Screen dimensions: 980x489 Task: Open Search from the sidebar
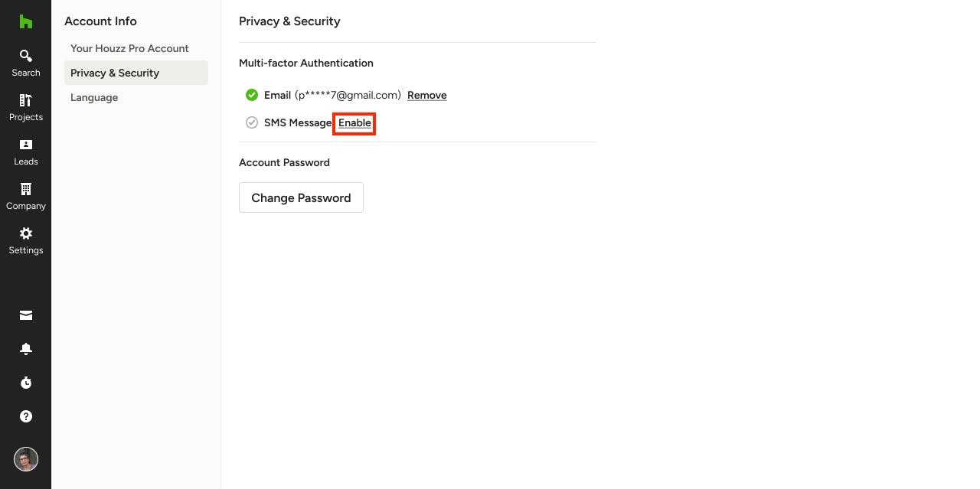tap(25, 63)
